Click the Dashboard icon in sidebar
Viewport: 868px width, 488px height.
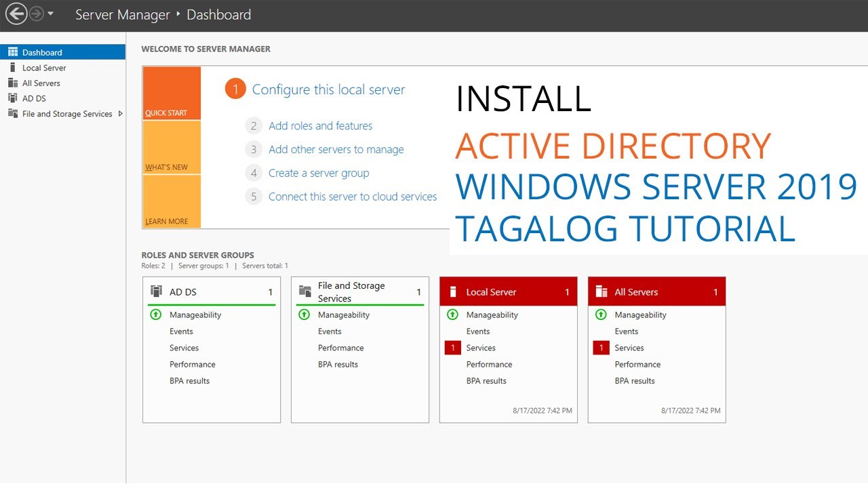click(x=13, y=52)
